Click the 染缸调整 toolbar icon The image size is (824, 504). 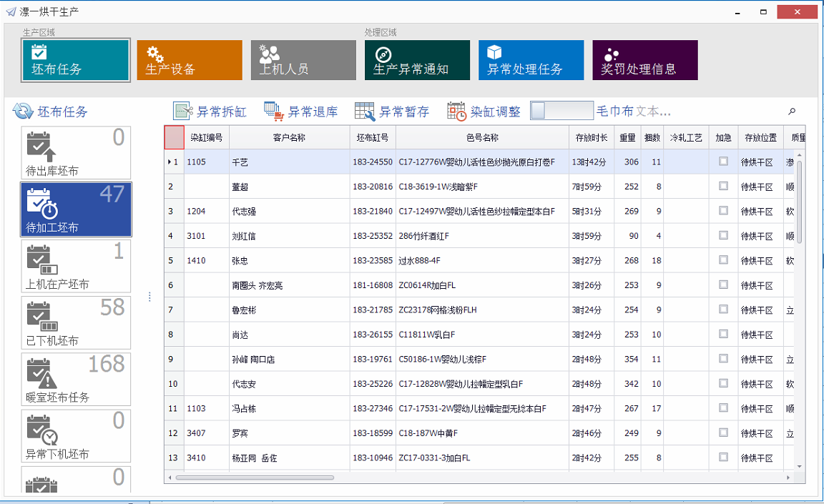[x=456, y=112]
